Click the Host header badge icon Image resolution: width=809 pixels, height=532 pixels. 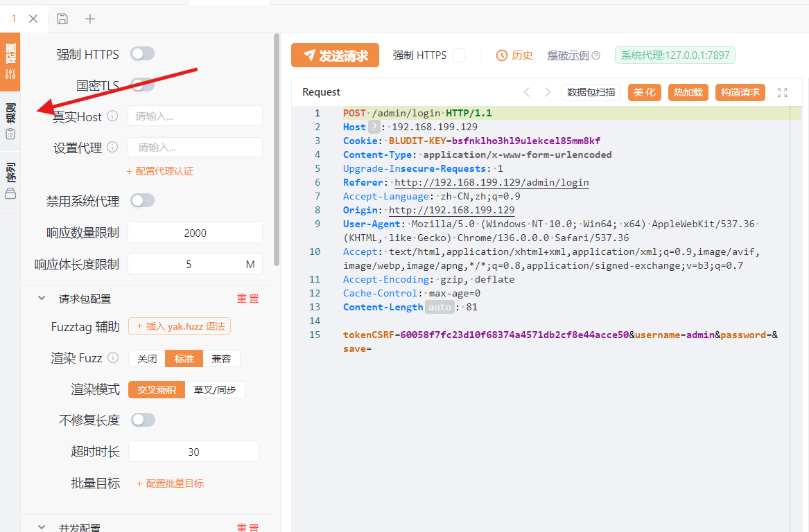point(374,127)
